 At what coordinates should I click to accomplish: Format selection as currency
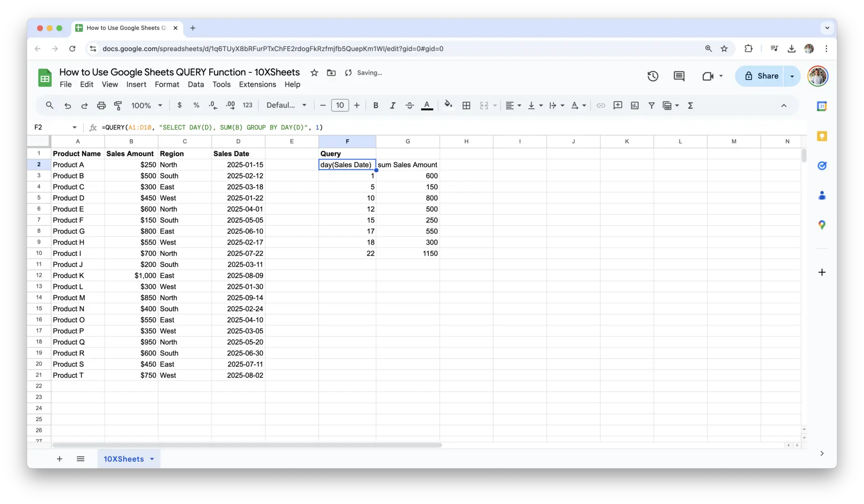click(x=179, y=105)
